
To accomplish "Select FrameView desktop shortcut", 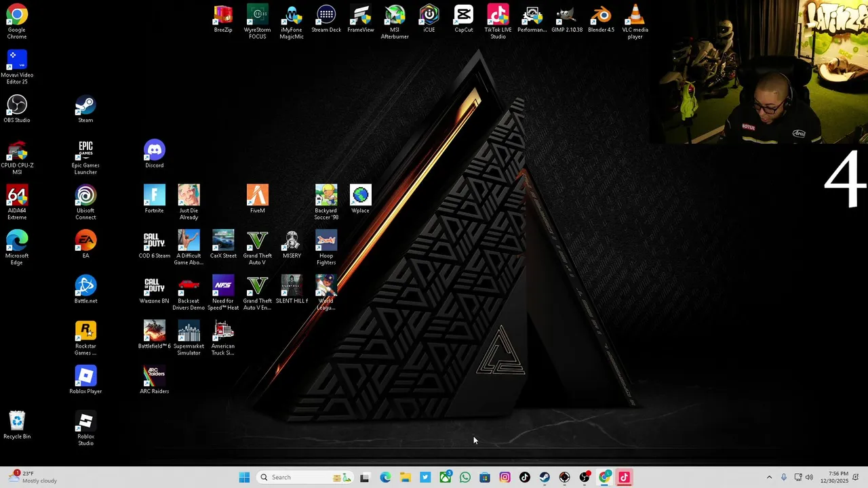I will coord(361,19).
